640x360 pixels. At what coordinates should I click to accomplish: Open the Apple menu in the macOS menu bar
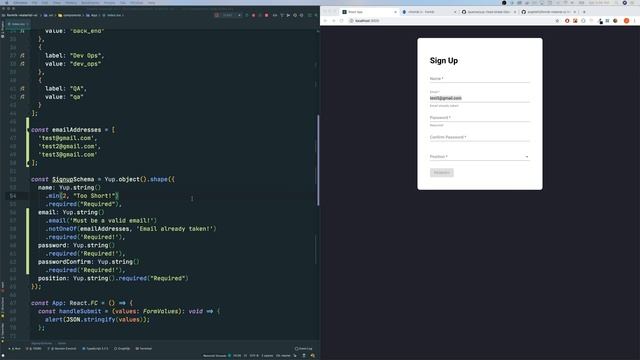click(6, 2)
